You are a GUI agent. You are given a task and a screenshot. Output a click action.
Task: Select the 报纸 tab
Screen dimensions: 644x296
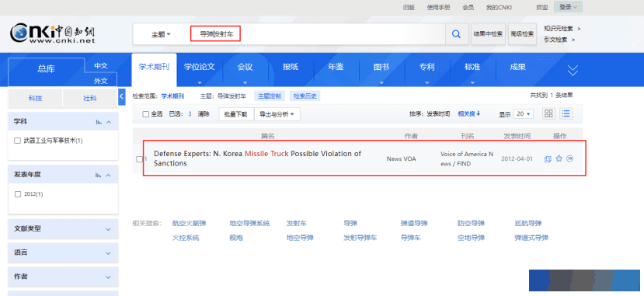click(291, 67)
